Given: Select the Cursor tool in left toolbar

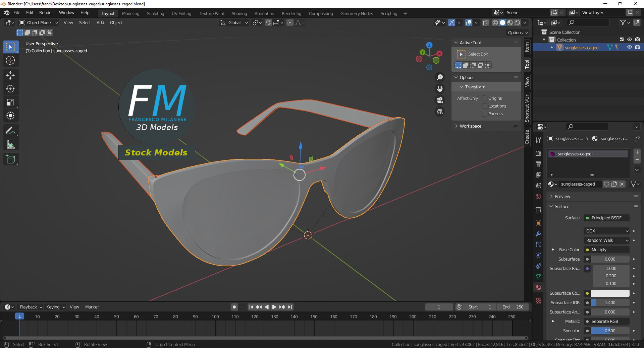Looking at the screenshot, I should [10, 61].
